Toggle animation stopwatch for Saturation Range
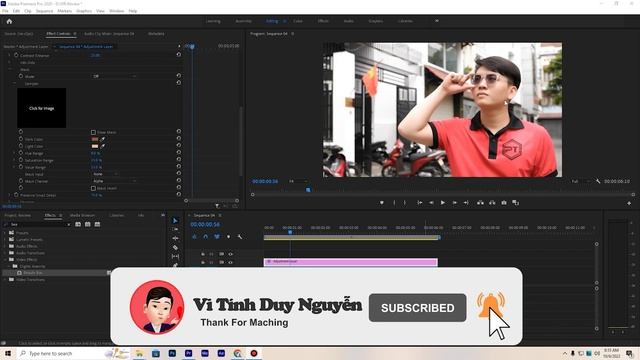Screen dimensions: 640x360 tap(21, 160)
